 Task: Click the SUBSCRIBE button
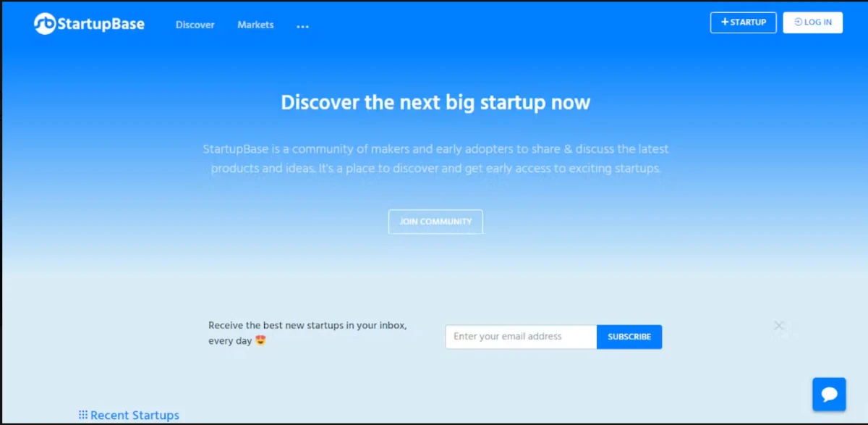[x=629, y=337]
